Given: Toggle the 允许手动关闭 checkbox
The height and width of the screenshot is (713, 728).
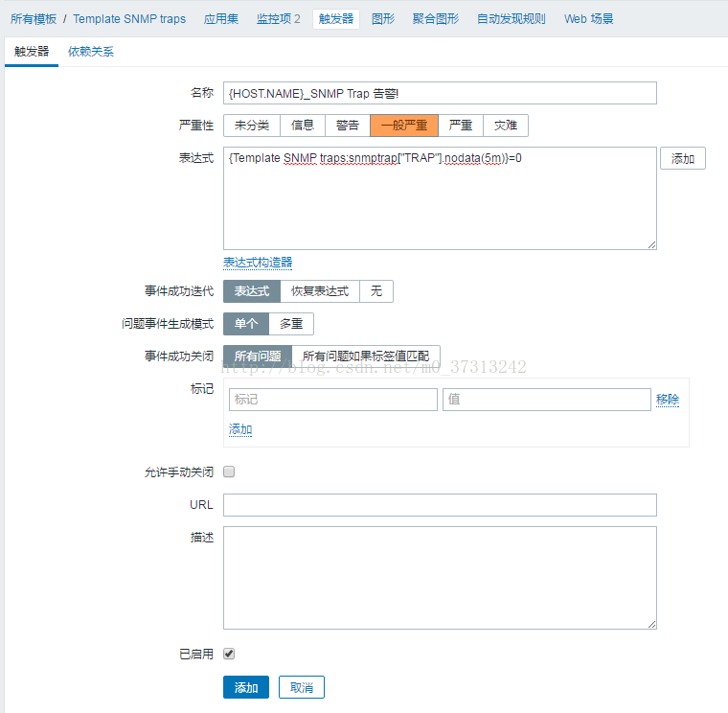Looking at the screenshot, I should pos(229,471).
